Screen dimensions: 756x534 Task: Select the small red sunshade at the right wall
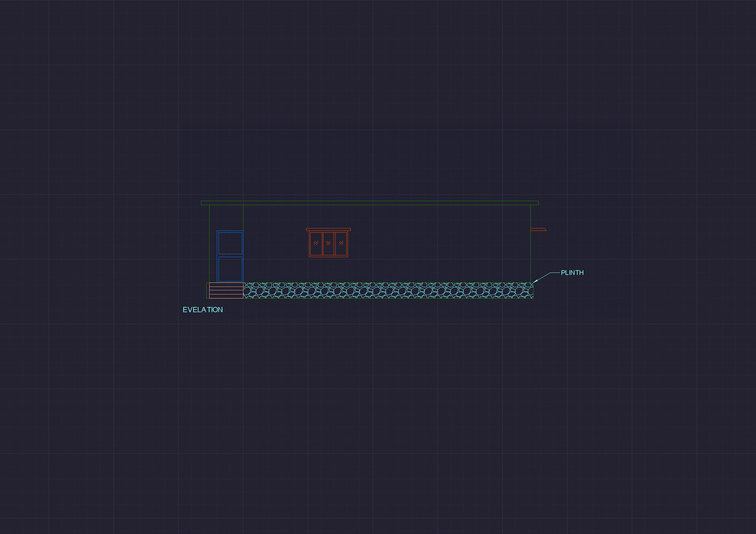538,229
